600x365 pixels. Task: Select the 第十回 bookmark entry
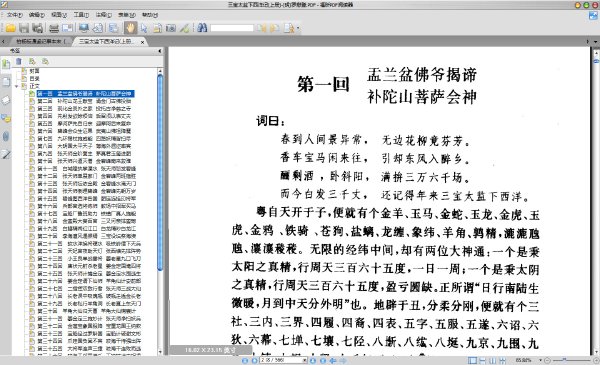[x=84, y=161]
